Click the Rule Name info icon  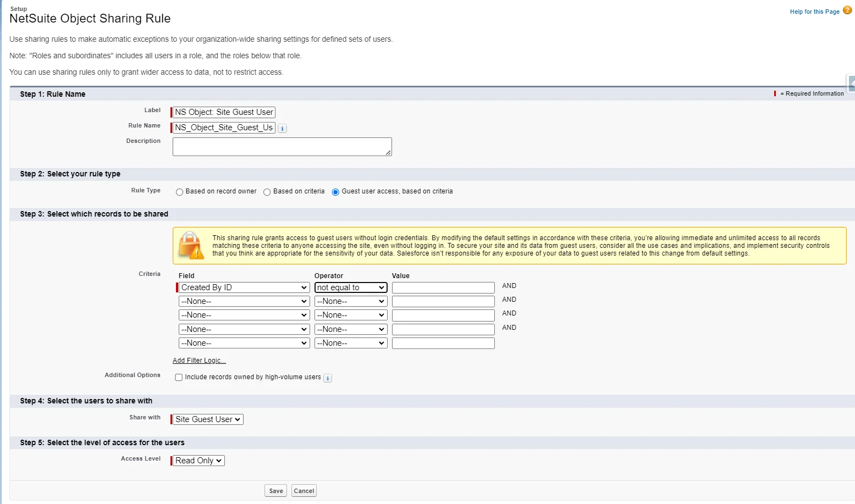click(282, 128)
